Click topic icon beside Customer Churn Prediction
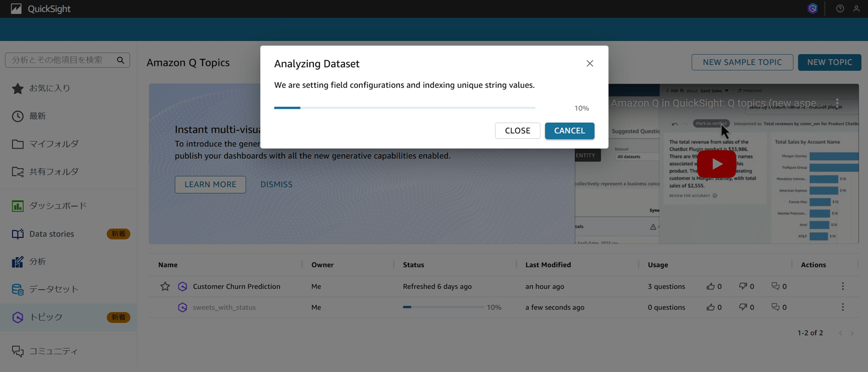 pos(183,286)
